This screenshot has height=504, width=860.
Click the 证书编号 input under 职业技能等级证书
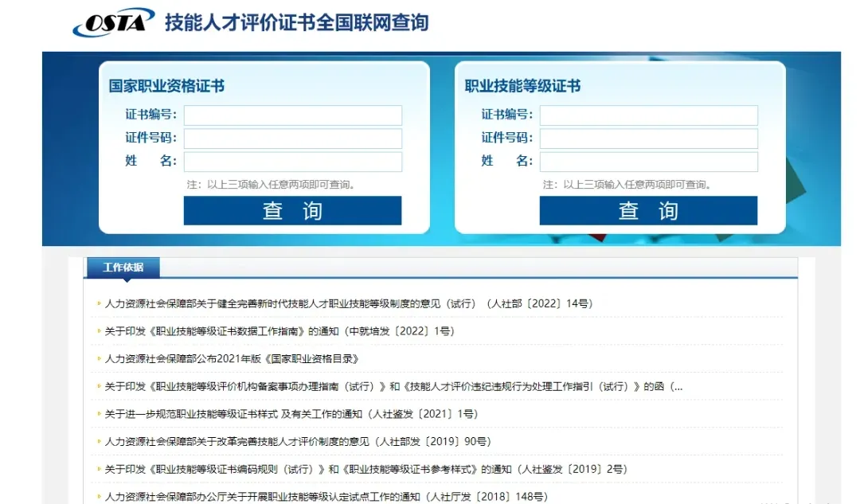(647, 115)
